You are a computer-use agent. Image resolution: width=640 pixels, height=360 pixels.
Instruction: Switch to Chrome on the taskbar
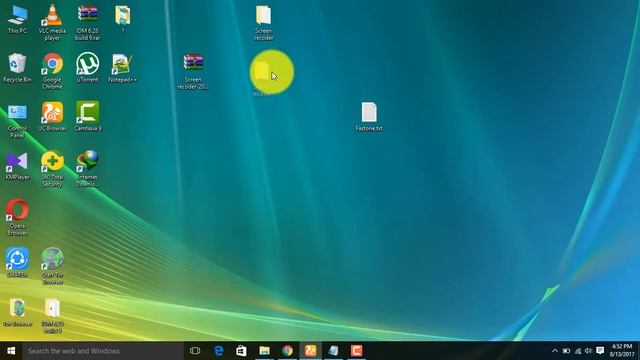coord(287,351)
